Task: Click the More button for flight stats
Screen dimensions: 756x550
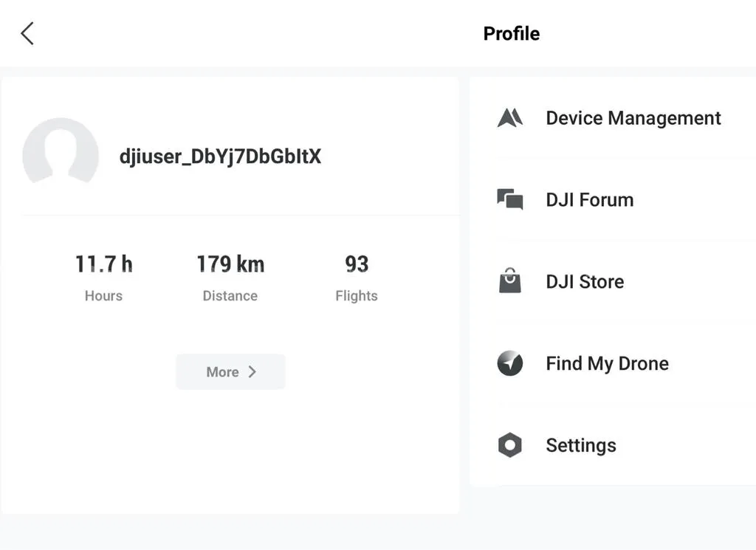Action: pos(230,371)
